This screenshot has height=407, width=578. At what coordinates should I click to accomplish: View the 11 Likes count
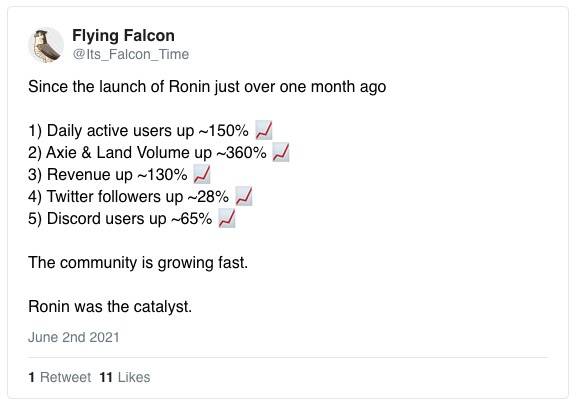[x=125, y=377]
